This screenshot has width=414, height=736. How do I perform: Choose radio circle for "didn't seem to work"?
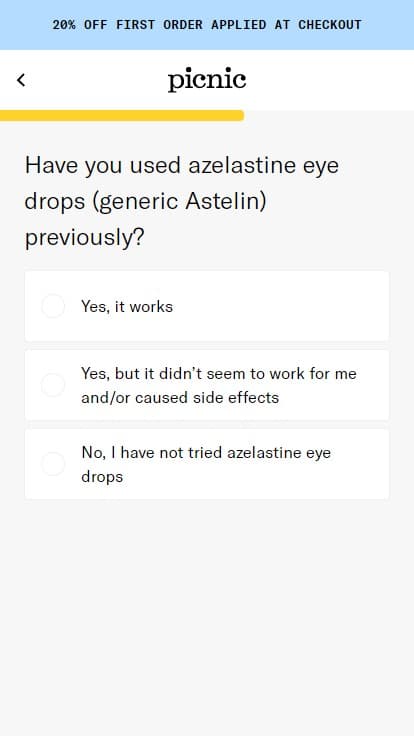click(53, 385)
